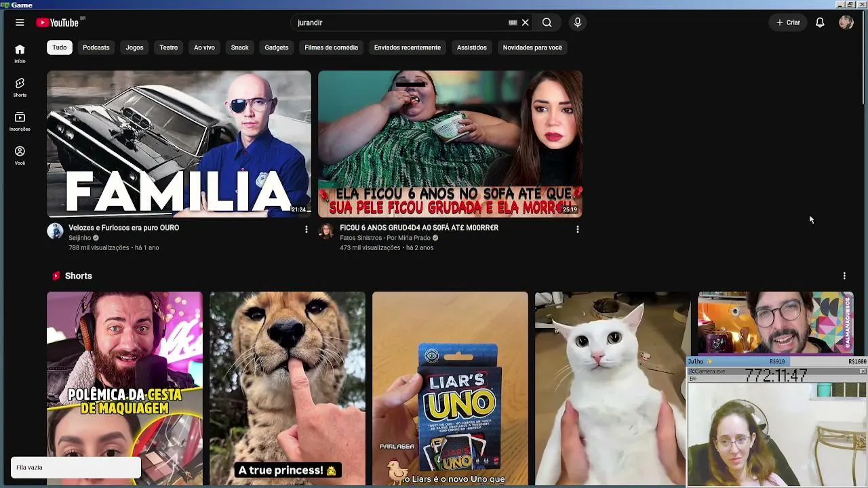Select the Gadgets filter chip
Image resolution: width=868 pixels, height=488 pixels.
point(276,47)
